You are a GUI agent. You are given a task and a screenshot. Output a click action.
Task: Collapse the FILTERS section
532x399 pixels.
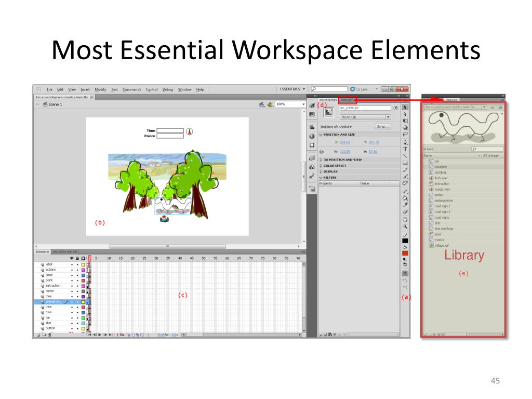coord(321,178)
